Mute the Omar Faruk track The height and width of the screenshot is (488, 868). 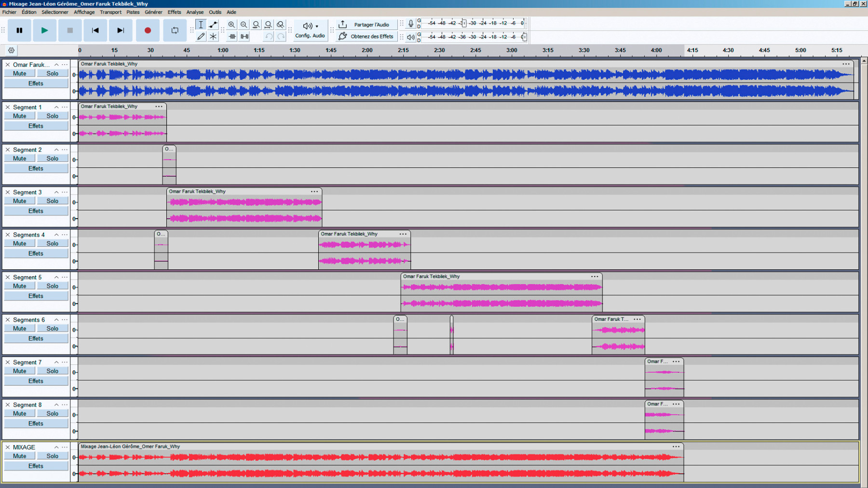(x=19, y=73)
